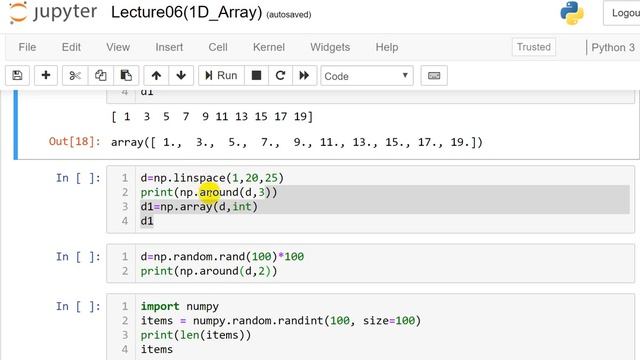Image resolution: width=640 pixels, height=360 pixels.
Task: Open the cell type Code dropdown
Action: pos(367,76)
